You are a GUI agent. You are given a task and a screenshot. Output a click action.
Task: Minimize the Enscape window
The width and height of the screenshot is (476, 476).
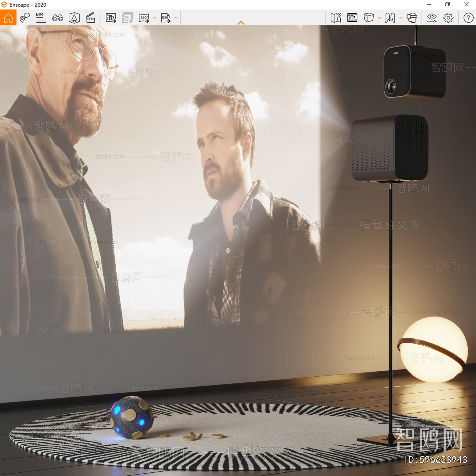coord(429,4)
